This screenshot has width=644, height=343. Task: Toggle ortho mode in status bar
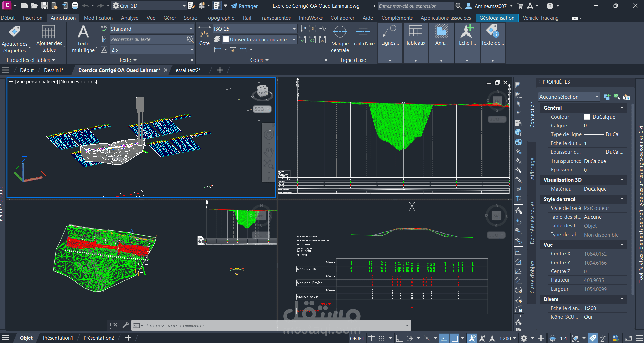click(x=399, y=338)
